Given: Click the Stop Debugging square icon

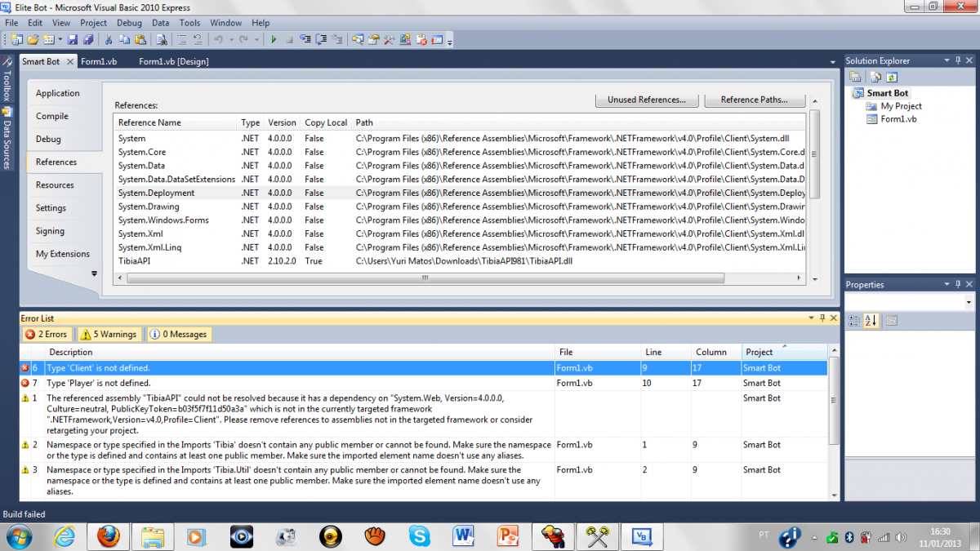Looking at the screenshot, I should coord(289,39).
